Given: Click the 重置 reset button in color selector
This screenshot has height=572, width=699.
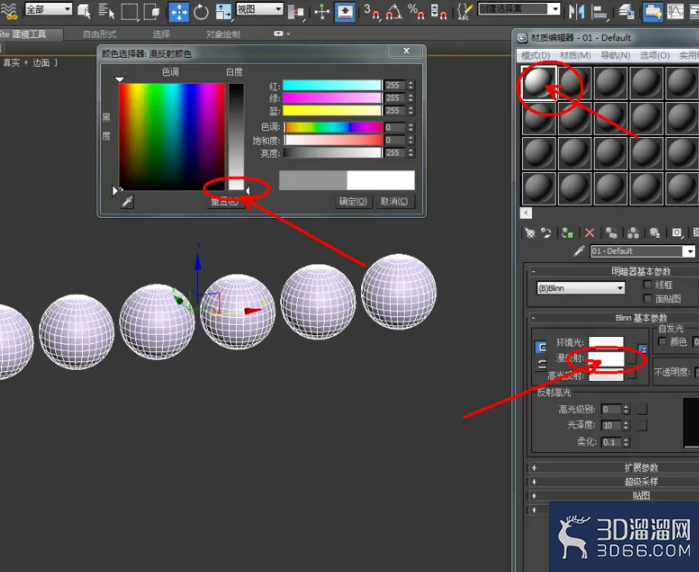Looking at the screenshot, I should [225, 202].
